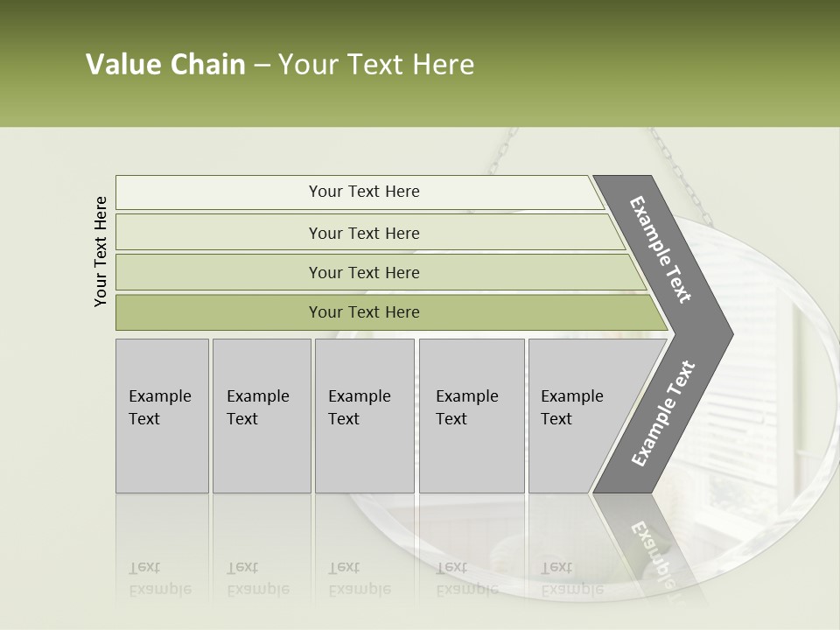The height and width of the screenshot is (630, 840).
Task: Click the vertical "Your Text Here" label
Action: pos(101,251)
